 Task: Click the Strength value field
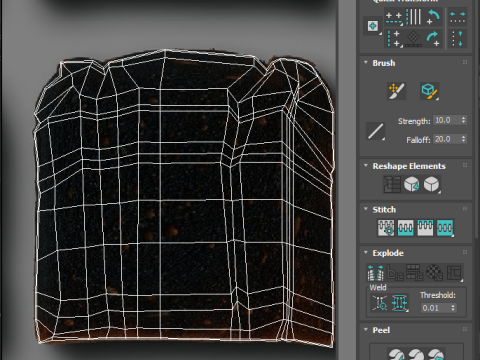click(x=447, y=120)
